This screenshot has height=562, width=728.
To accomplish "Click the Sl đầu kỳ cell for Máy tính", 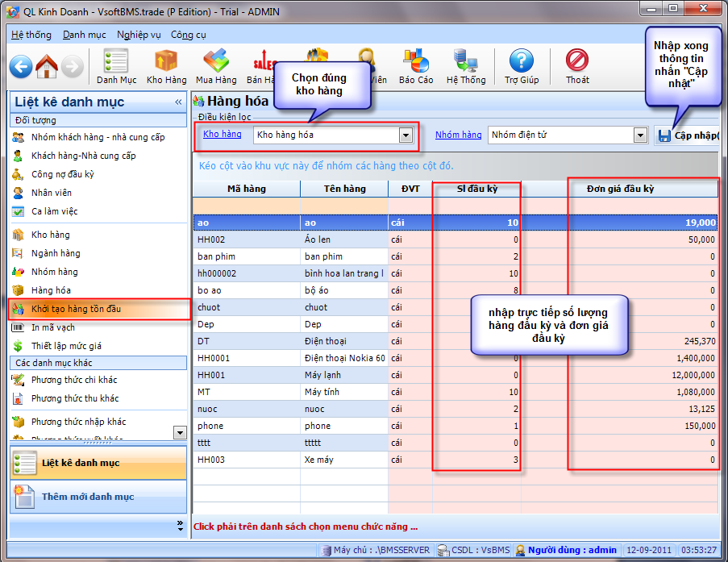I will pyautogui.click(x=476, y=392).
